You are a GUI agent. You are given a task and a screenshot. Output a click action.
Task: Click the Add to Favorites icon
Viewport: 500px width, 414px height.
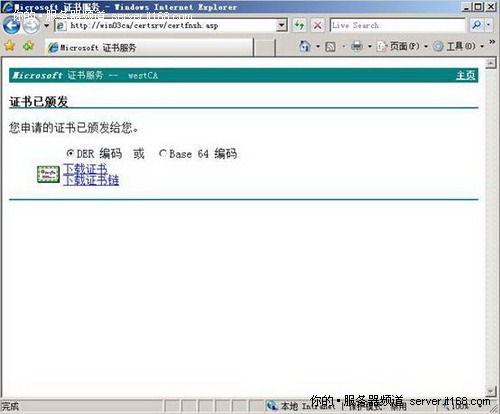(29, 46)
